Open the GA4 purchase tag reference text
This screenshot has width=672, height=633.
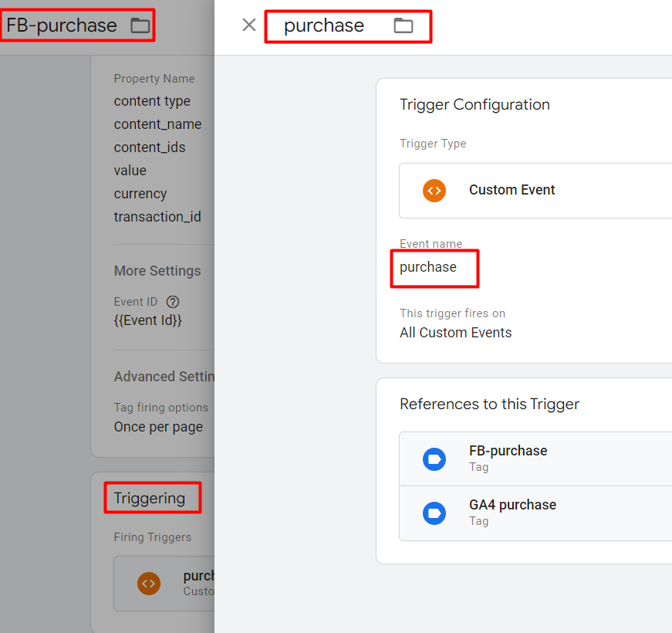(512, 505)
